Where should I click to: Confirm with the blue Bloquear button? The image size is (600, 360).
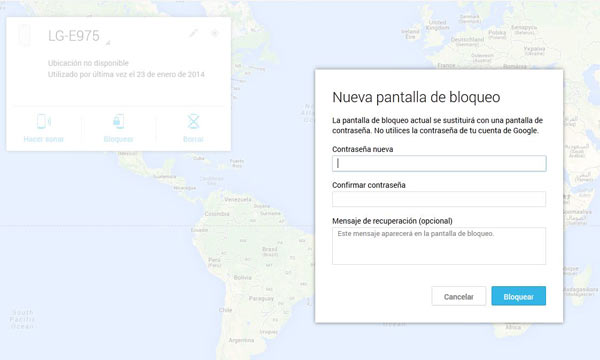pos(518,296)
